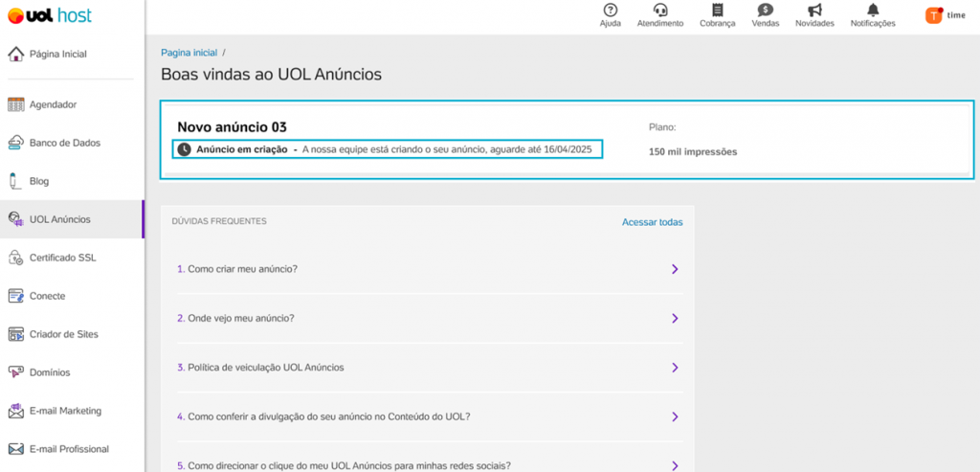Expand 'Como criar meu anúncio?' chevron
This screenshot has height=472, width=980.
pos(675,269)
